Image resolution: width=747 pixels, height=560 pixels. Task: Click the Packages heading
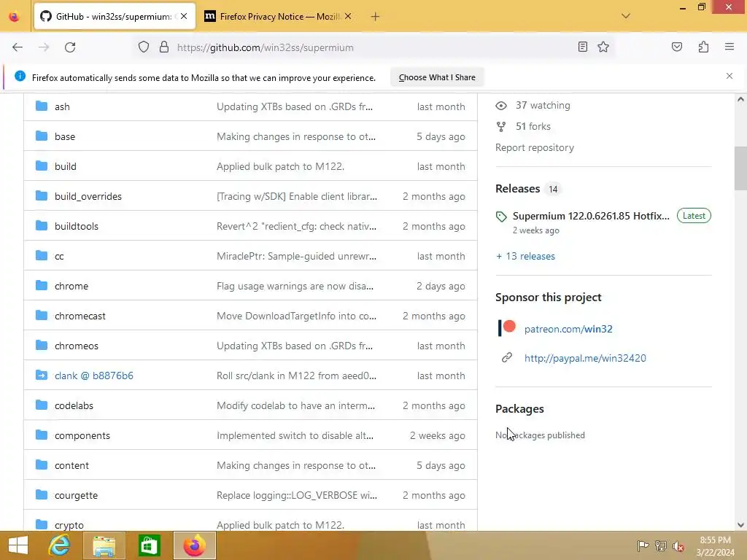(519, 409)
